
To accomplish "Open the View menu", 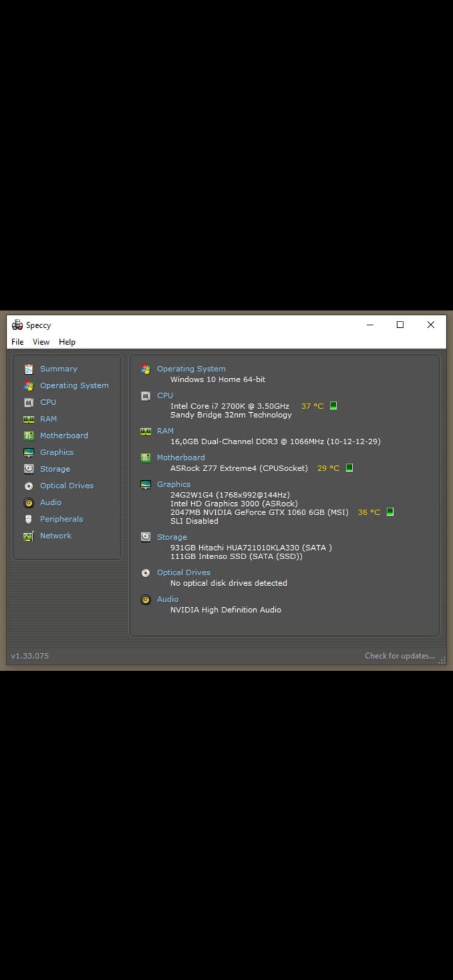I will pos(41,342).
